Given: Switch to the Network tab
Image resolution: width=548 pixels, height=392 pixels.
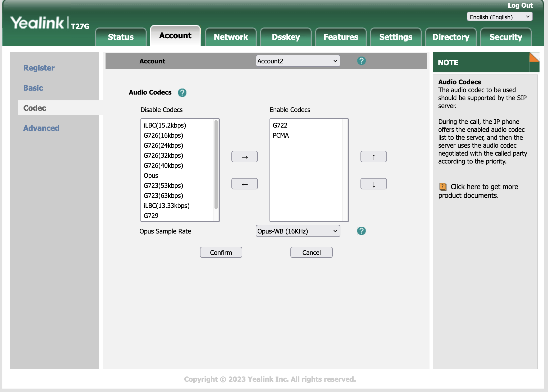Looking at the screenshot, I should 231,37.
